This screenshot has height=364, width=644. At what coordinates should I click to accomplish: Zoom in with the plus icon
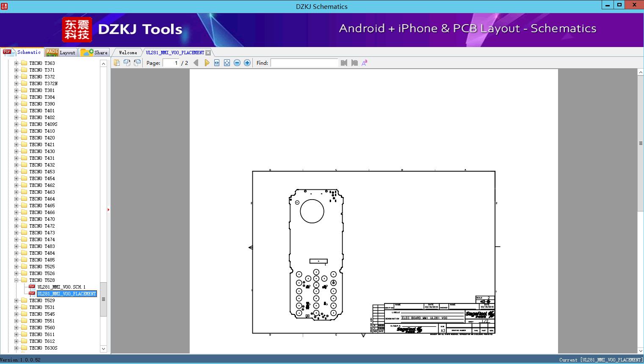point(247,63)
